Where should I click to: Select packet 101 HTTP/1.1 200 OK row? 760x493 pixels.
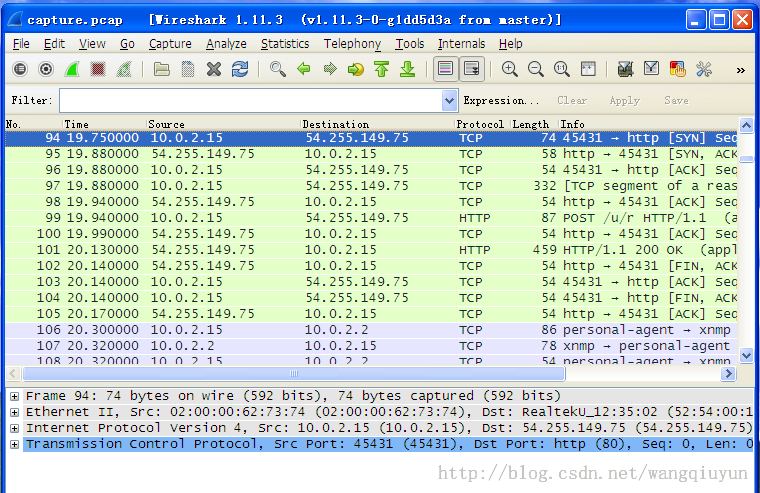pyautogui.click(x=371, y=250)
